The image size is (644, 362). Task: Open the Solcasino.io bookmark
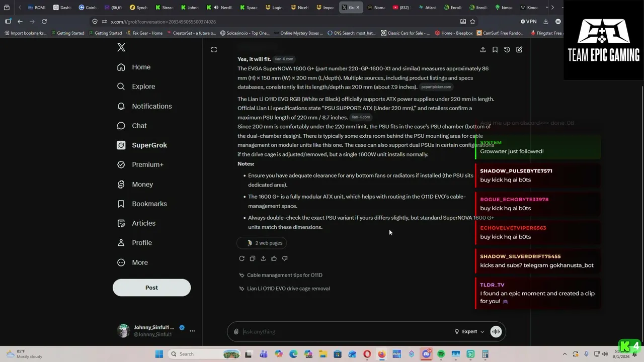pyautogui.click(x=244, y=33)
